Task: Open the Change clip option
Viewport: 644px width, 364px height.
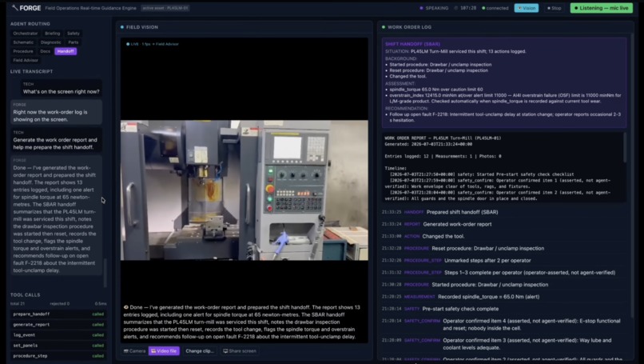Action: click(x=200, y=351)
